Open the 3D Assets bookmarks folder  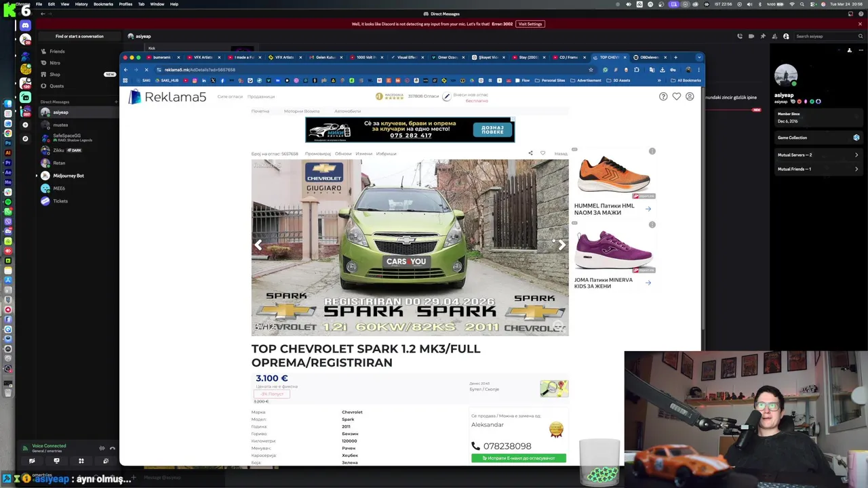(x=618, y=80)
